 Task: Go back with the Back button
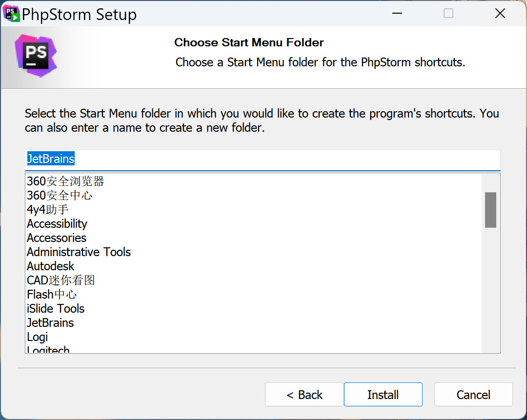click(304, 395)
